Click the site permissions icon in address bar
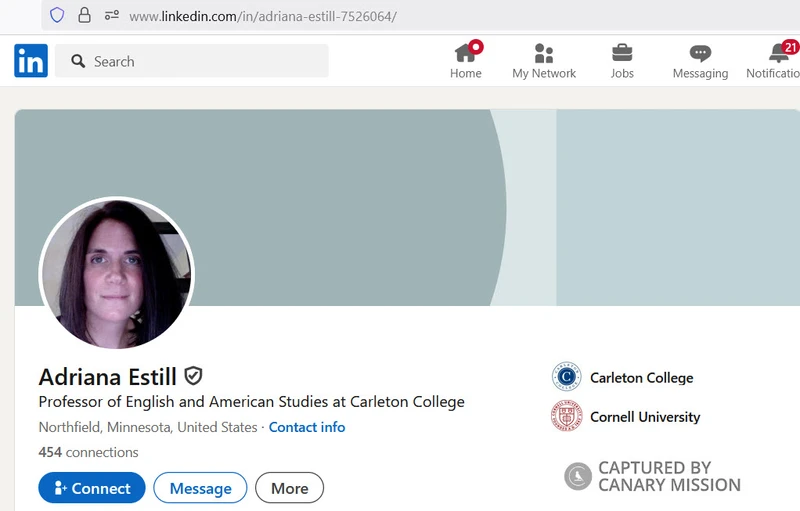 (x=112, y=15)
